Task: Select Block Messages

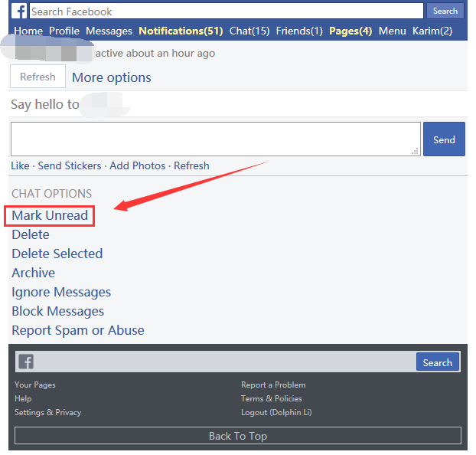Action: coord(57,311)
